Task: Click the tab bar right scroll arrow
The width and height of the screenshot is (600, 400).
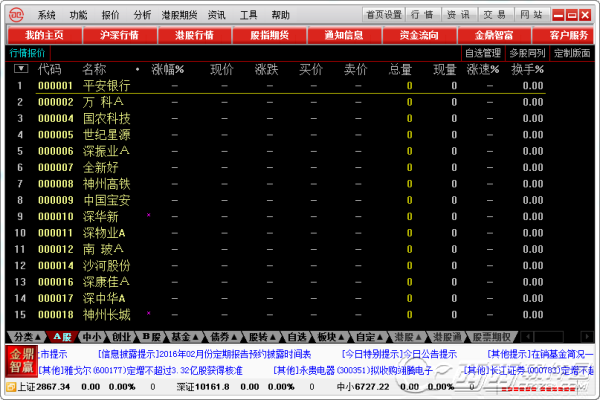Action: [587, 337]
